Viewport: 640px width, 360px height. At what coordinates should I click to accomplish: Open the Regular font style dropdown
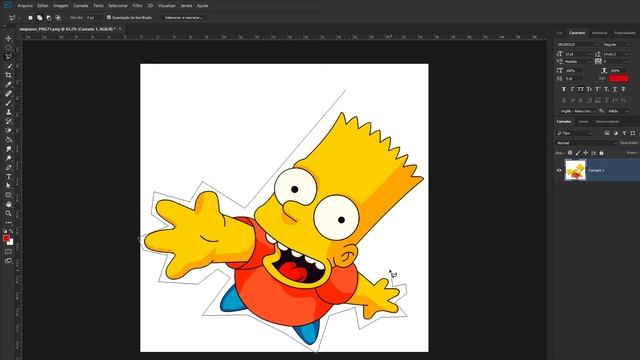pos(616,44)
